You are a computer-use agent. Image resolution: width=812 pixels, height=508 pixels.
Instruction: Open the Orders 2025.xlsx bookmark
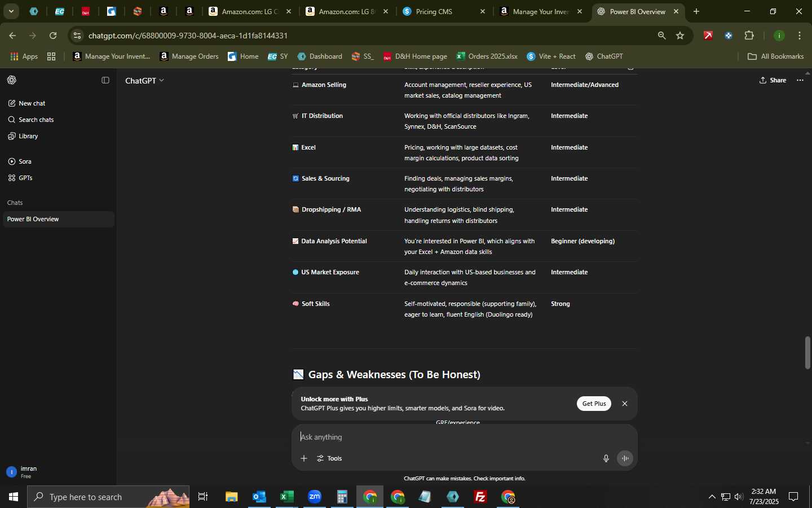pos(487,56)
